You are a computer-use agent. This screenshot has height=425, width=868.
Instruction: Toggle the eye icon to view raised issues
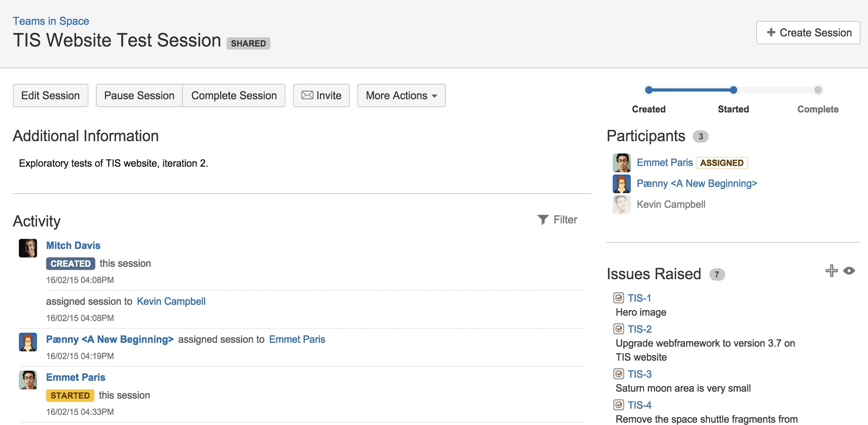(850, 271)
